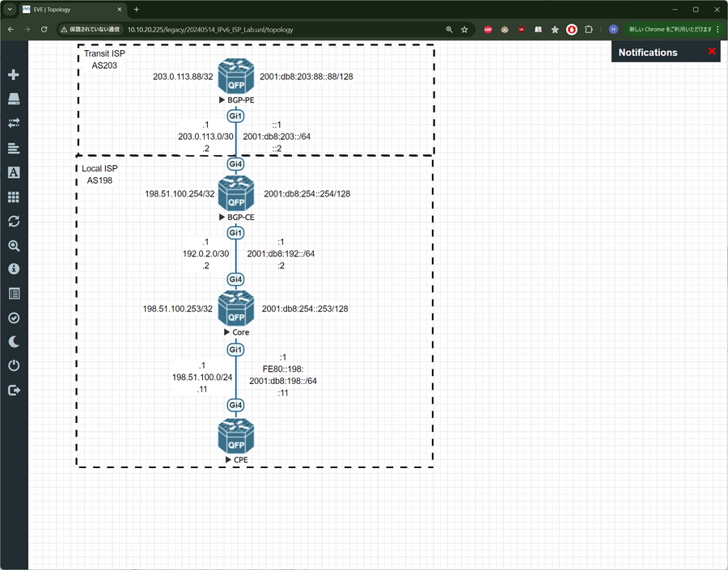Open a new browser tab
Image resolution: width=728 pixels, height=570 pixels.
(x=136, y=10)
